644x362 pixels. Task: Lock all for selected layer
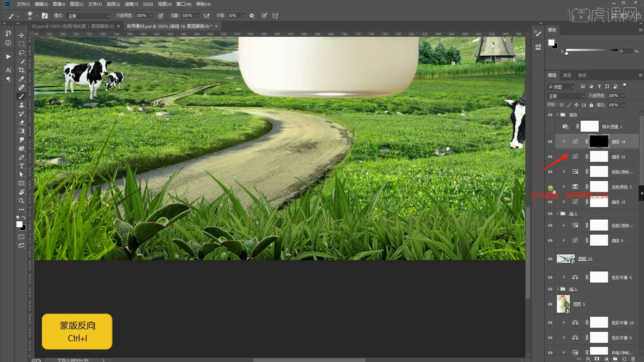[x=591, y=105]
